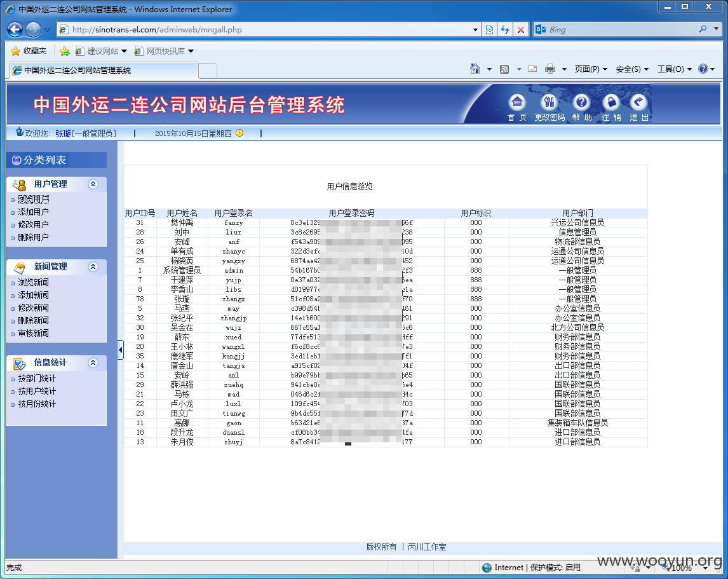
Task: Click the 丙川工作室 footer link
Action: click(427, 547)
